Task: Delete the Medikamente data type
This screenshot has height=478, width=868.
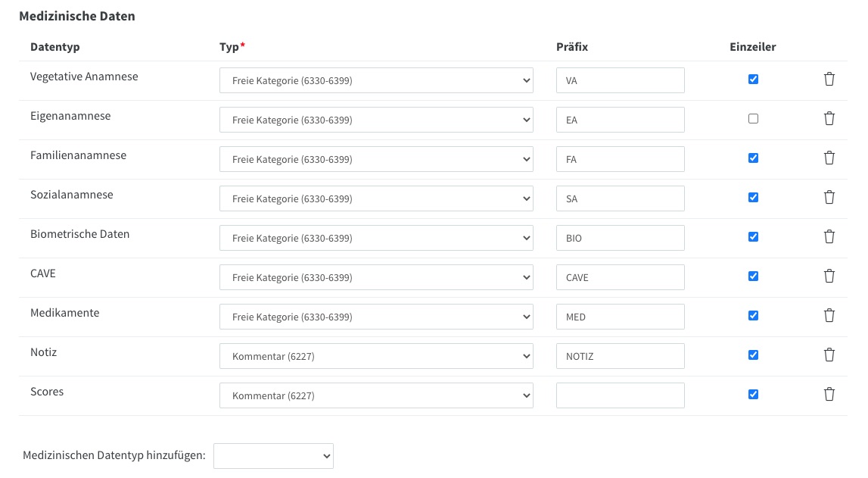Action: pos(829,316)
